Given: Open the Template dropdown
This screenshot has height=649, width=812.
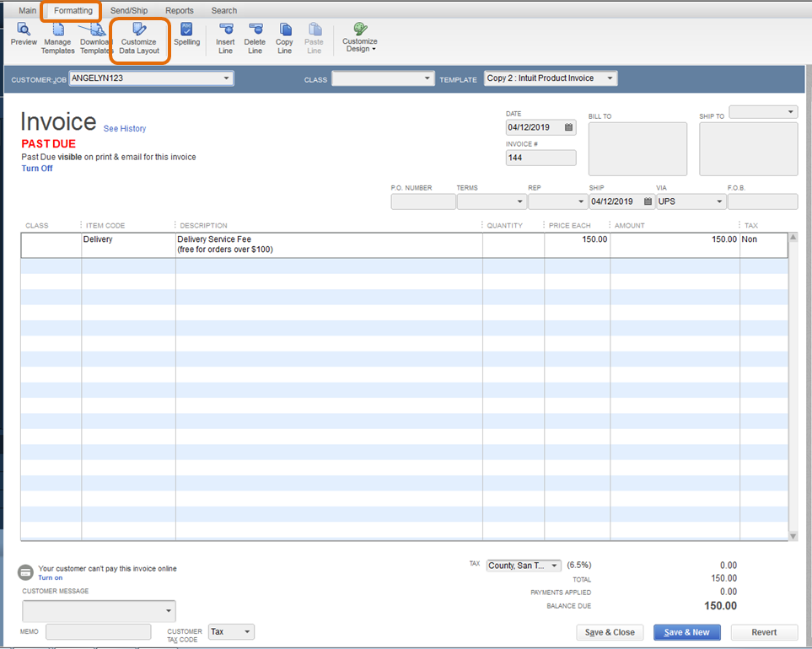Looking at the screenshot, I should 611,78.
